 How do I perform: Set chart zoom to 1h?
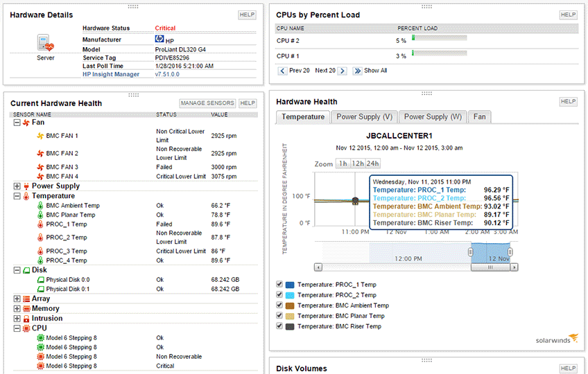click(343, 163)
